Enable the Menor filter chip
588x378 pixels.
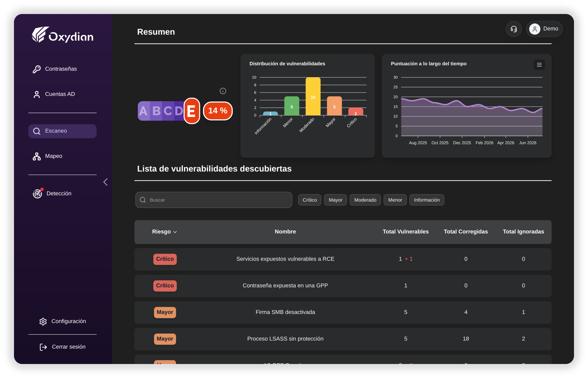pyautogui.click(x=395, y=200)
